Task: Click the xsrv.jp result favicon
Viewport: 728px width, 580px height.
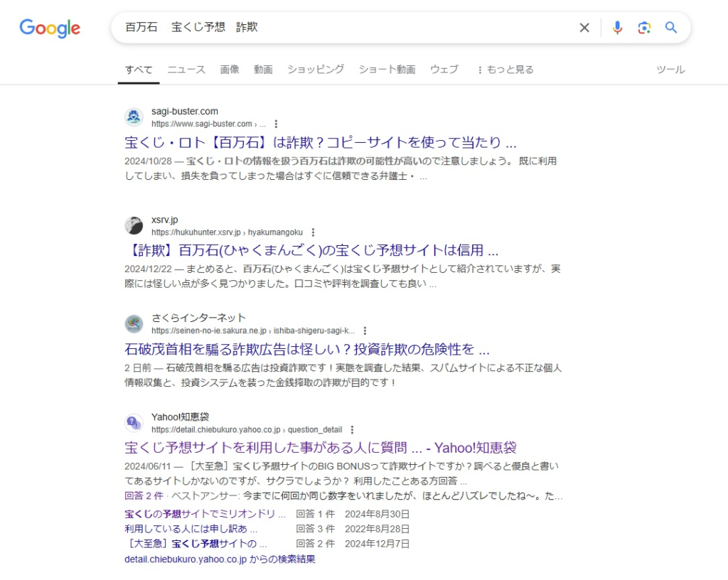Action: tap(134, 226)
